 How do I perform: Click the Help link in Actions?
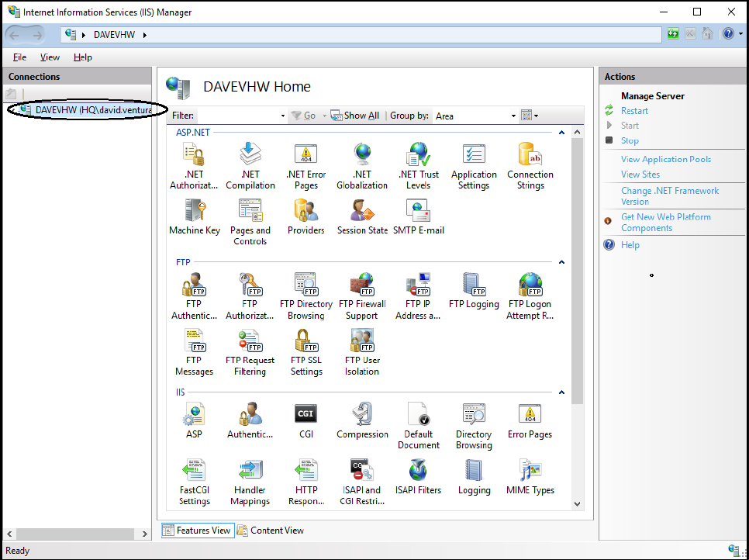coord(630,245)
